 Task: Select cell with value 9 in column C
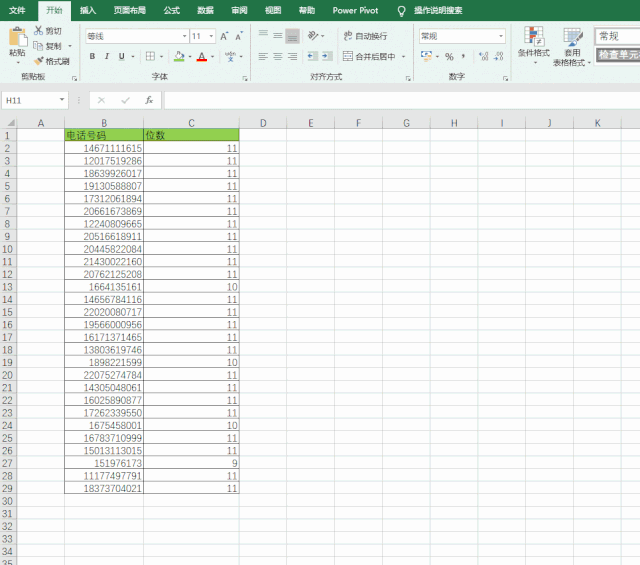tap(191, 463)
